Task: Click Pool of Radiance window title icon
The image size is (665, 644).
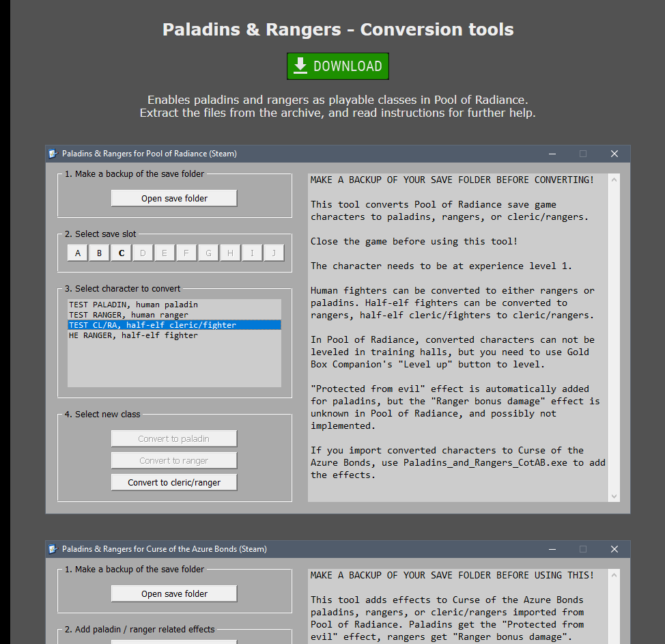Action: pyautogui.click(x=53, y=154)
